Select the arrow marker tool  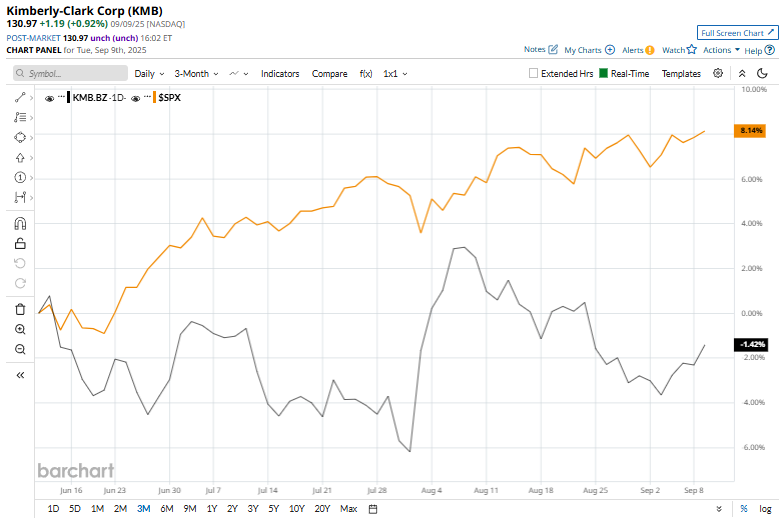pos(20,158)
